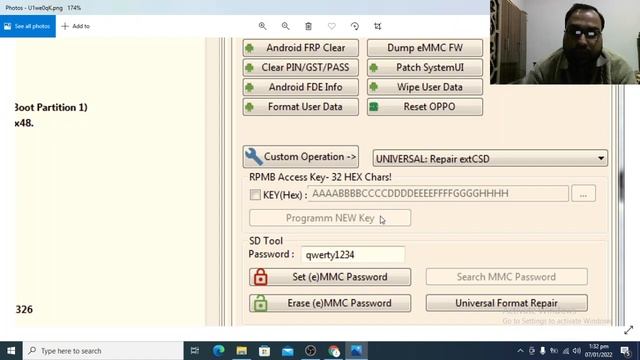This screenshot has height=360, width=640.
Task: Open Android FDE Info
Action: pos(301,87)
